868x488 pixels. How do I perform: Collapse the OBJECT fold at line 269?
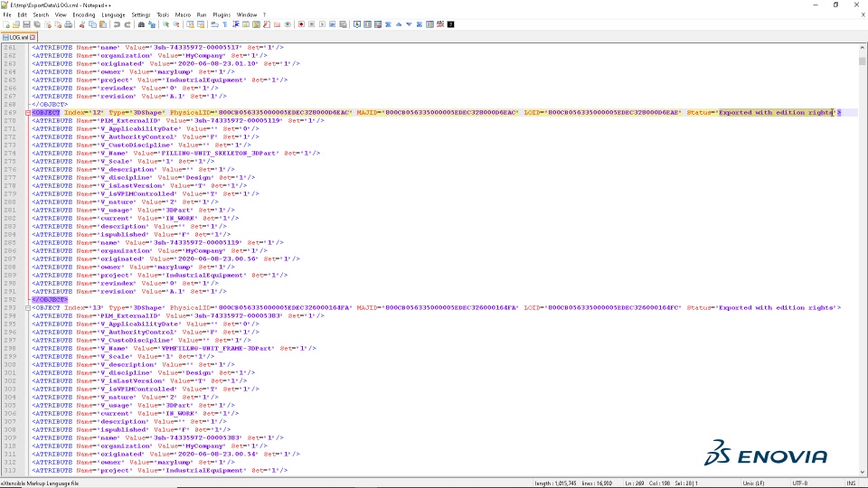coord(28,113)
